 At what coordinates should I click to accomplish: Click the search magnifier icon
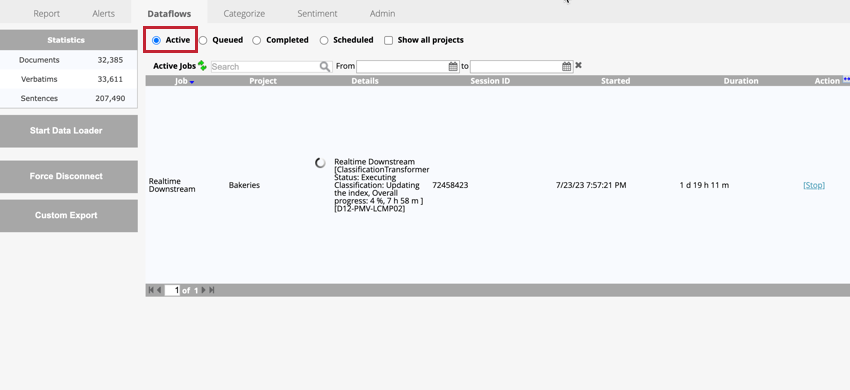[x=325, y=67]
